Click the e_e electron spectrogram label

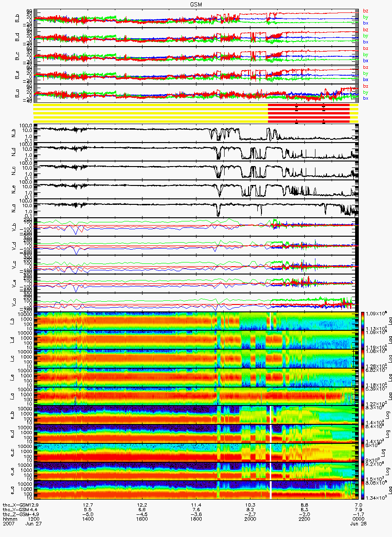point(12,472)
